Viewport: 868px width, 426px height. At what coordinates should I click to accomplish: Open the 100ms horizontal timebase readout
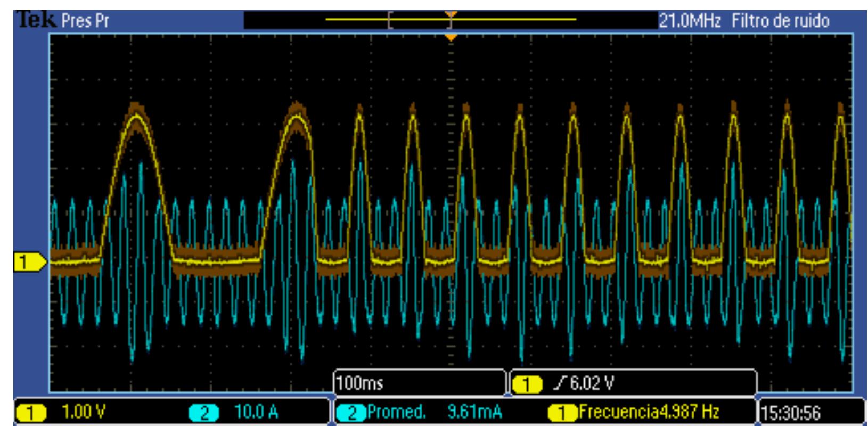pos(361,383)
